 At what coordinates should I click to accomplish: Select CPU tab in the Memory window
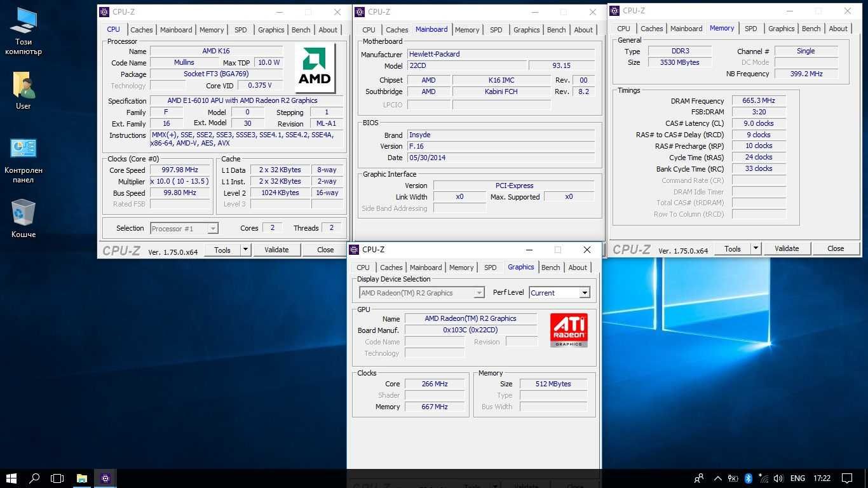coord(624,29)
